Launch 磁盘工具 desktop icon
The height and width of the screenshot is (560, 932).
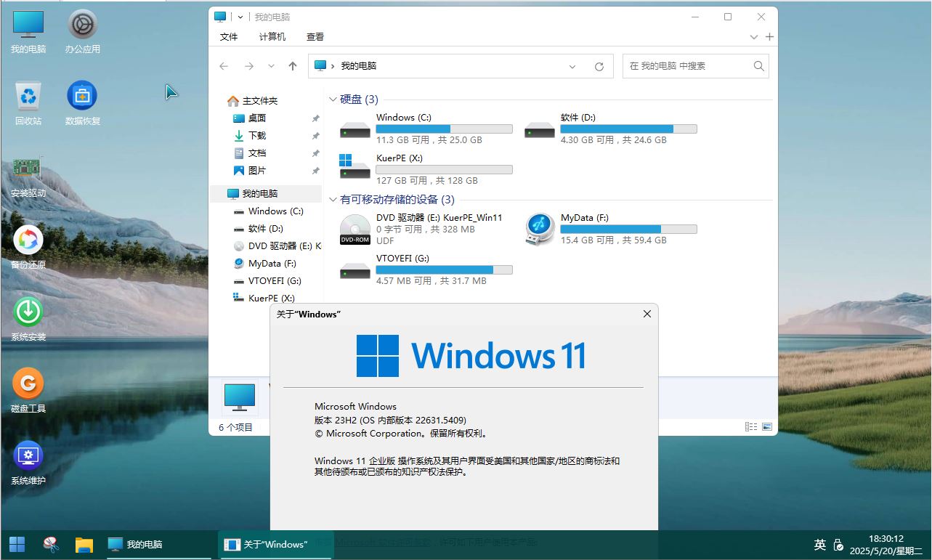pos(28,391)
